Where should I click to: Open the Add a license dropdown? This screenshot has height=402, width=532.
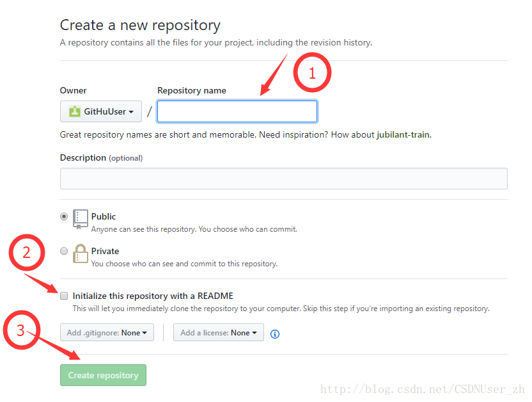pyautogui.click(x=219, y=332)
